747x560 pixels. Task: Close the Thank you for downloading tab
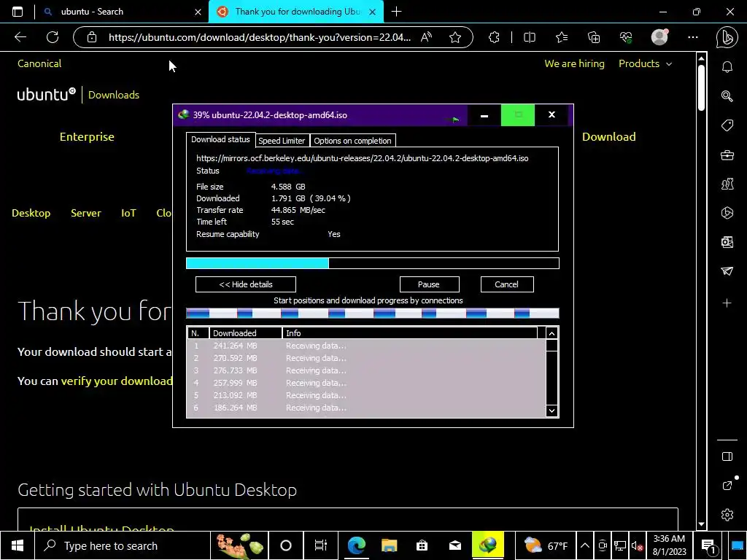pos(373,12)
